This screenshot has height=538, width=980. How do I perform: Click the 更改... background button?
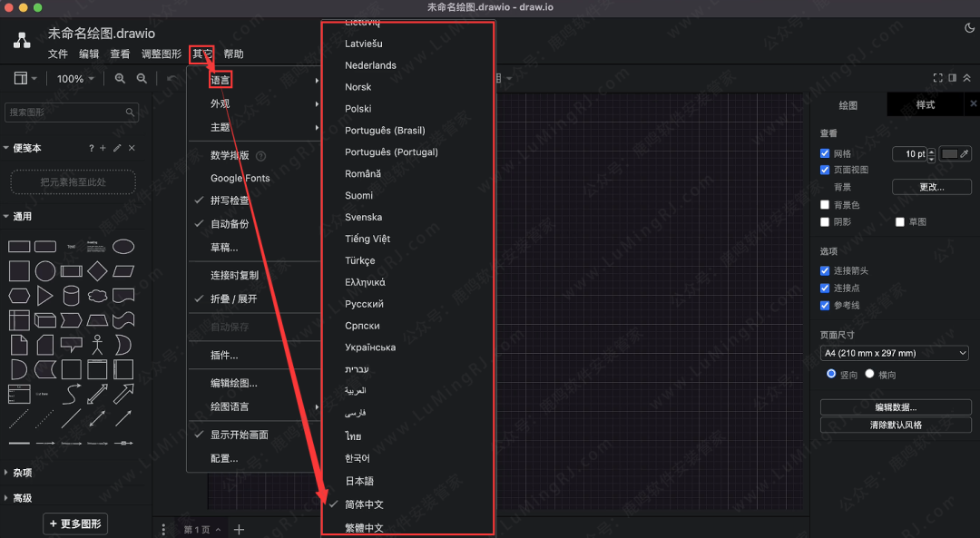coord(932,186)
